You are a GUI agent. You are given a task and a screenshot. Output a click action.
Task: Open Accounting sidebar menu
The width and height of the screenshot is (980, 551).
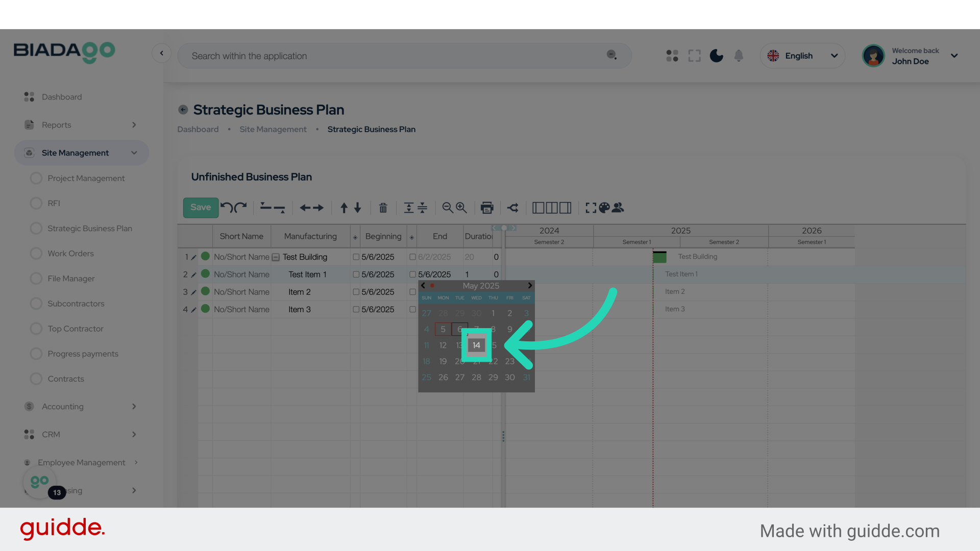pos(63,407)
